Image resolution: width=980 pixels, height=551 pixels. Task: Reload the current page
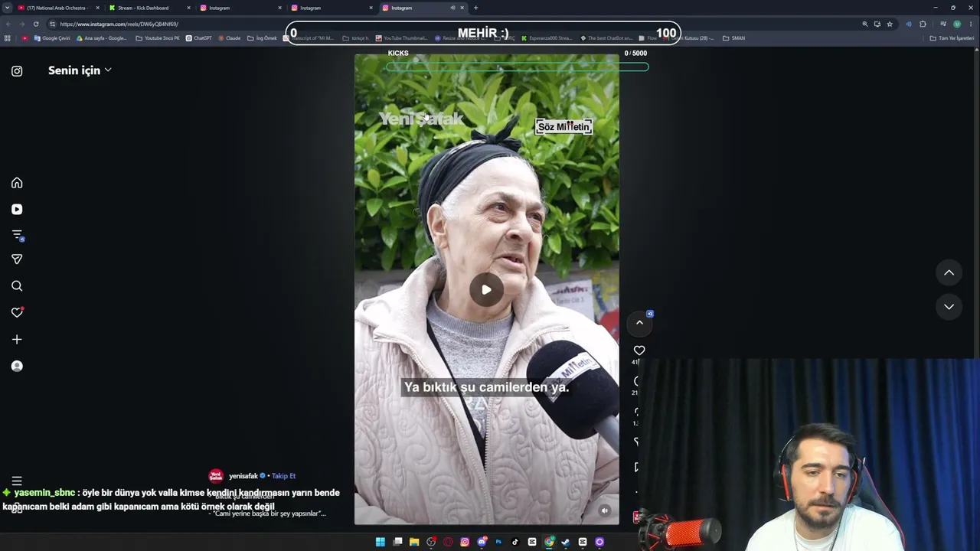[35, 24]
